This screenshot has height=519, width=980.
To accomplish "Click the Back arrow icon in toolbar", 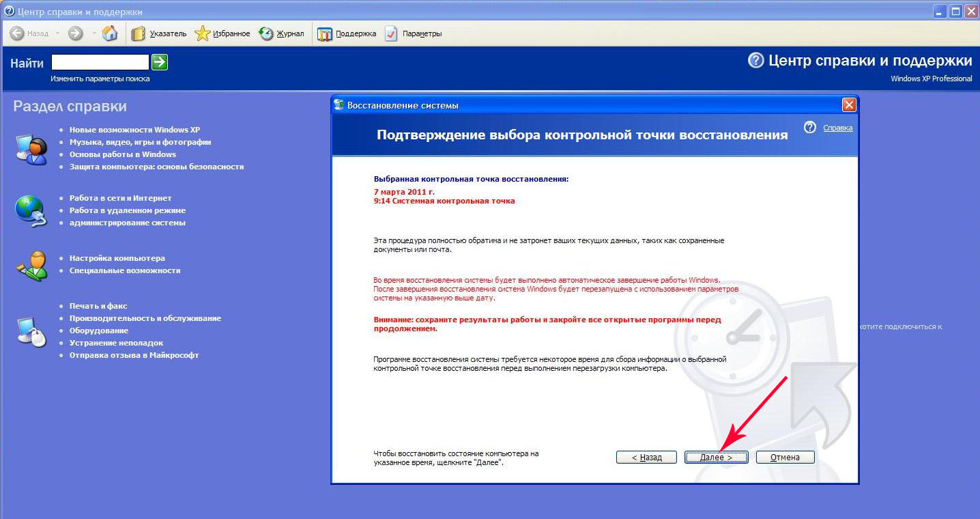I will pos(17,33).
